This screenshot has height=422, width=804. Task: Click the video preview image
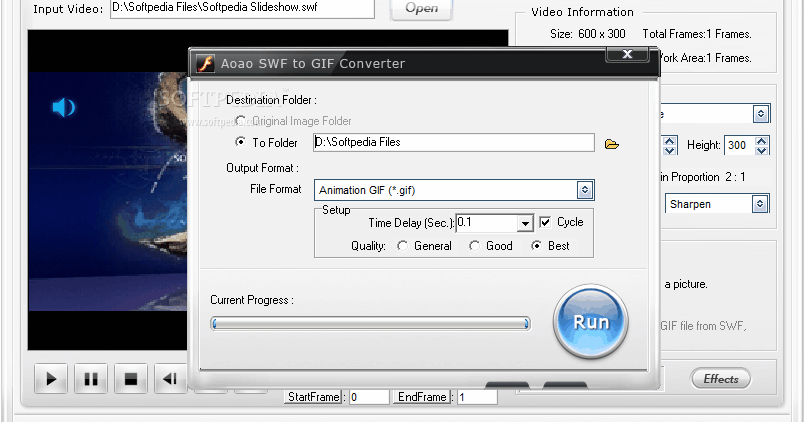tap(108, 191)
